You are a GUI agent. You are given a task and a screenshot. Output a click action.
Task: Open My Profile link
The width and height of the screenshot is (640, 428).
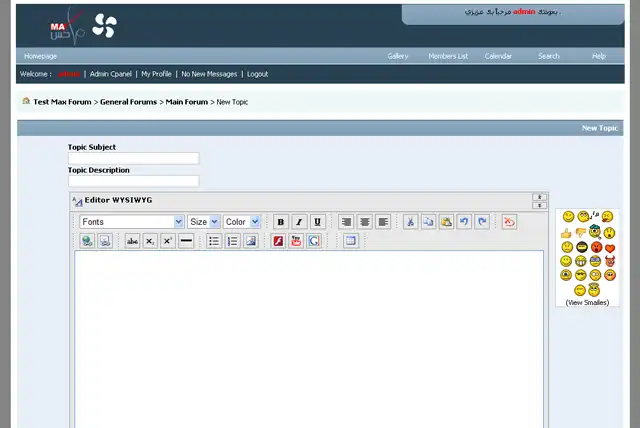pyautogui.click(x=156, y=74)
